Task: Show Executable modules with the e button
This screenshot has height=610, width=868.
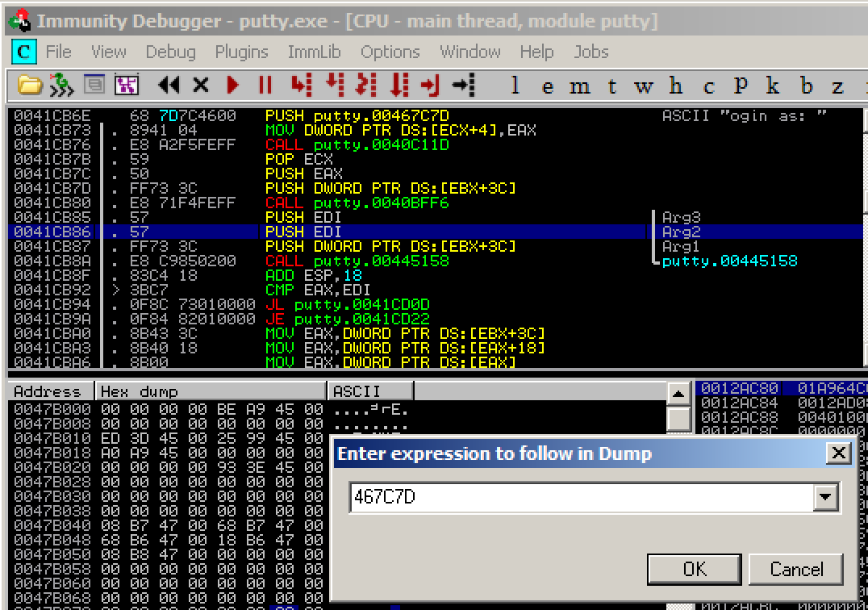Action: pos(548,87)
